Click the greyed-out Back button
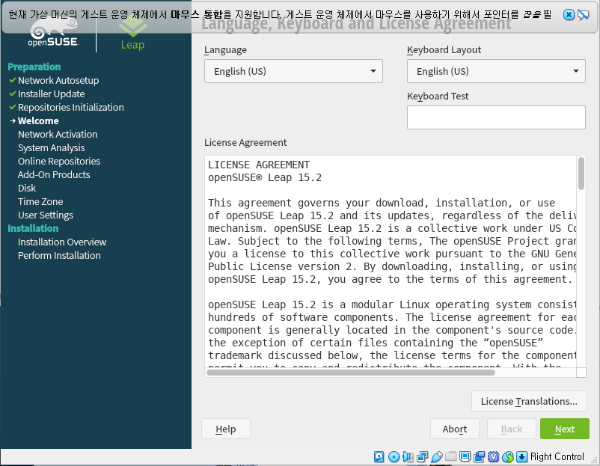The image size is (600, 466). (x=511, y=429)
